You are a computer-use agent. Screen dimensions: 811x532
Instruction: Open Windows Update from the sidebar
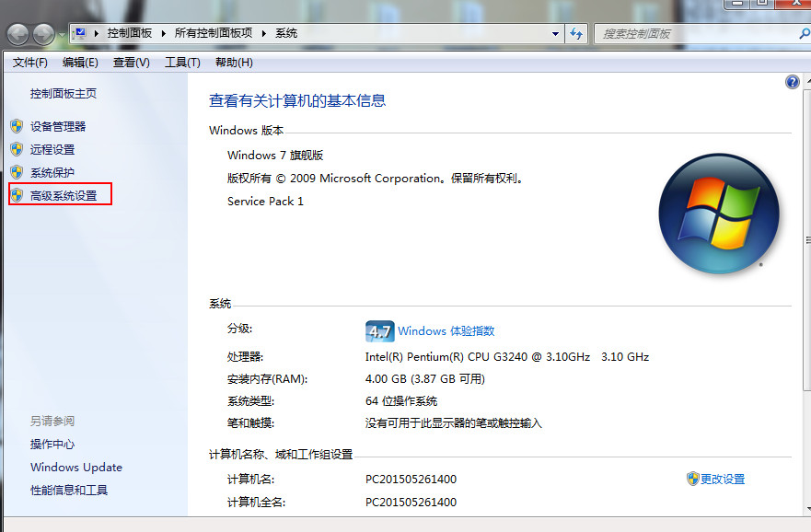76,468
